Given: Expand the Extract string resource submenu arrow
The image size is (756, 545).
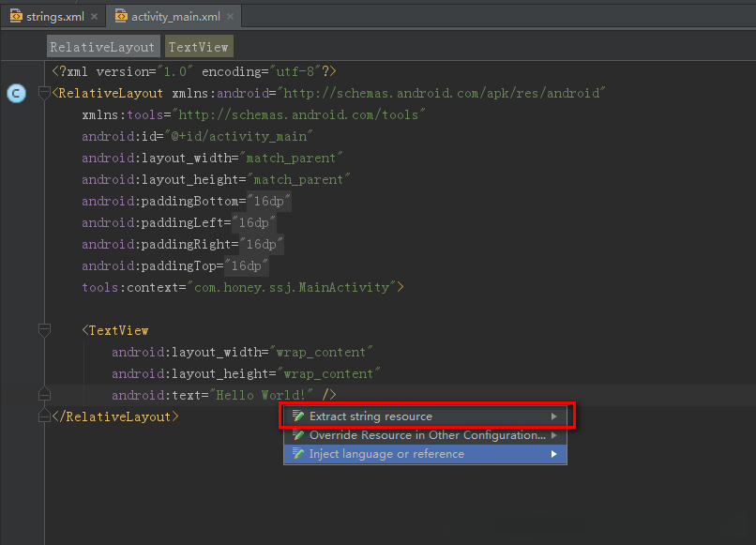Looking at the screenshot, I should pos(554,416).
